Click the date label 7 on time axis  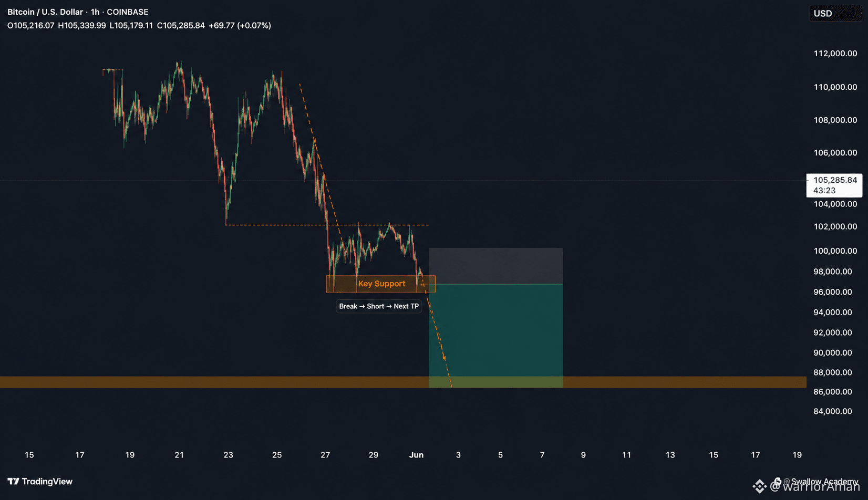(x=542, y=455)
